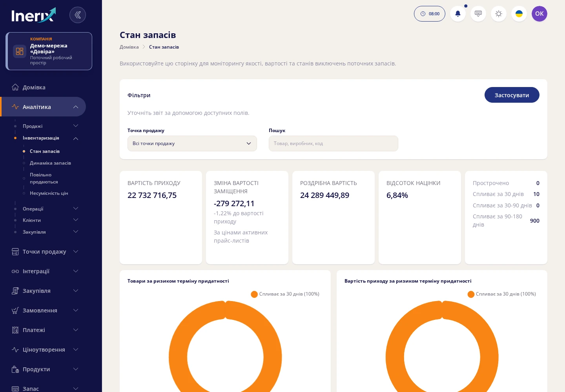Open Стан запасів sidebar item

click(x=45, y=151)
